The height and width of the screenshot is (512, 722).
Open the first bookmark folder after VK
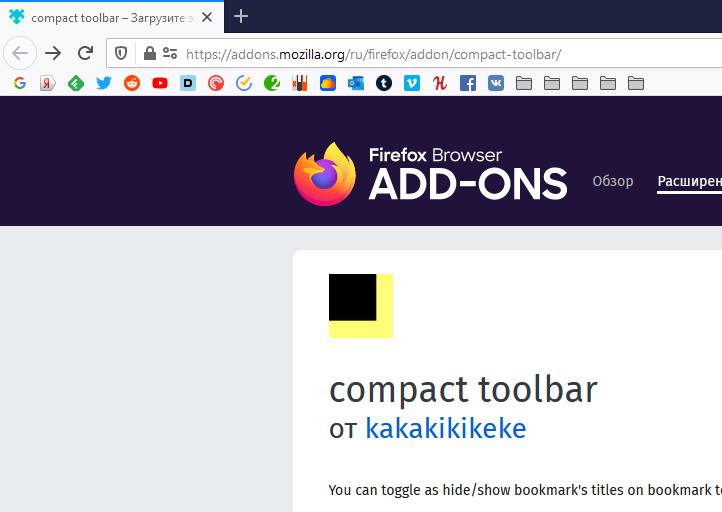pos(524,83)
